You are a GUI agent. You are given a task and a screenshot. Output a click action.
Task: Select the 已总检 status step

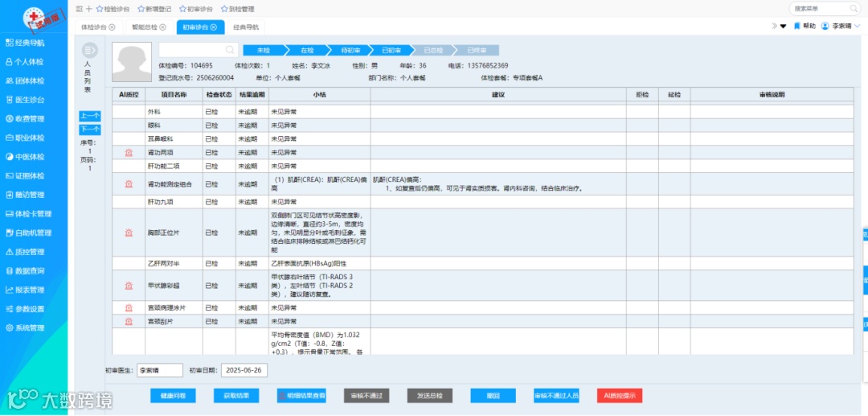click(433, 50)
